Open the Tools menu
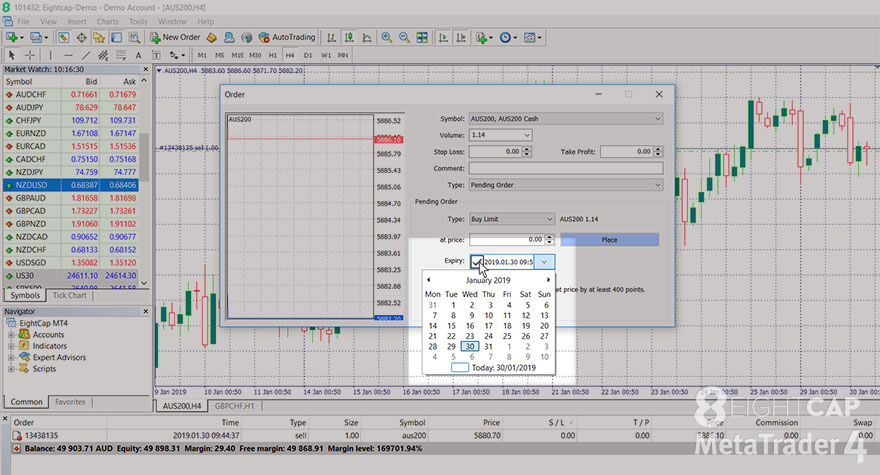880x475 pixels. coord(138,21)
